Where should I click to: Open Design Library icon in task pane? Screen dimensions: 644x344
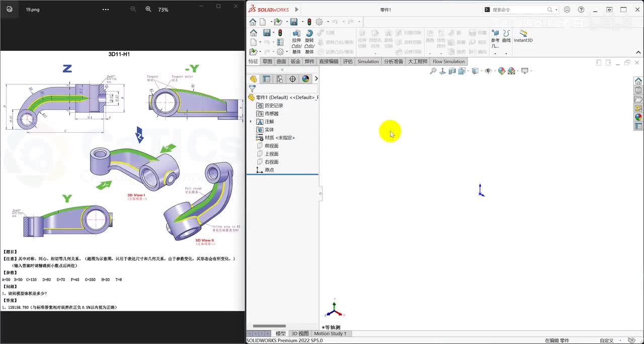click(x=638, y=90)
